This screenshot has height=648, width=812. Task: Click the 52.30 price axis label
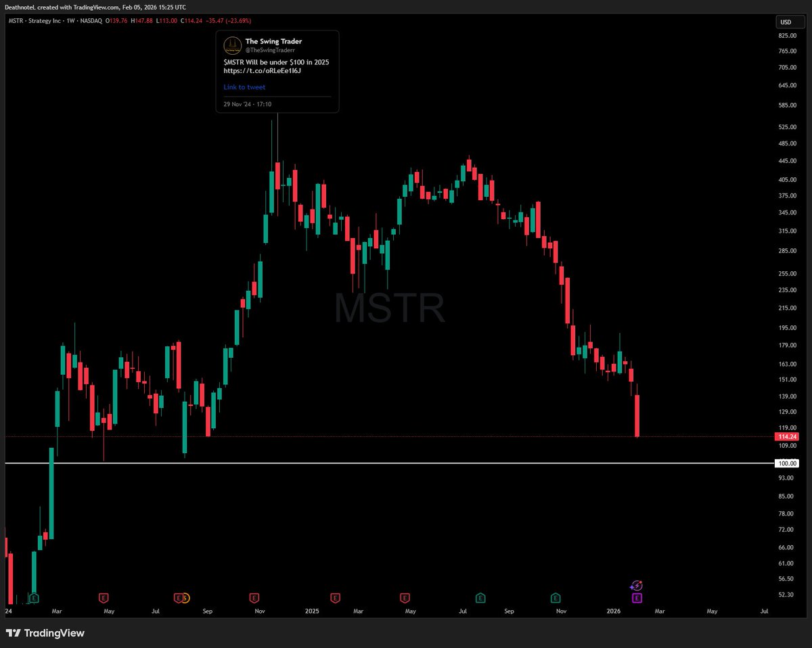786,595
